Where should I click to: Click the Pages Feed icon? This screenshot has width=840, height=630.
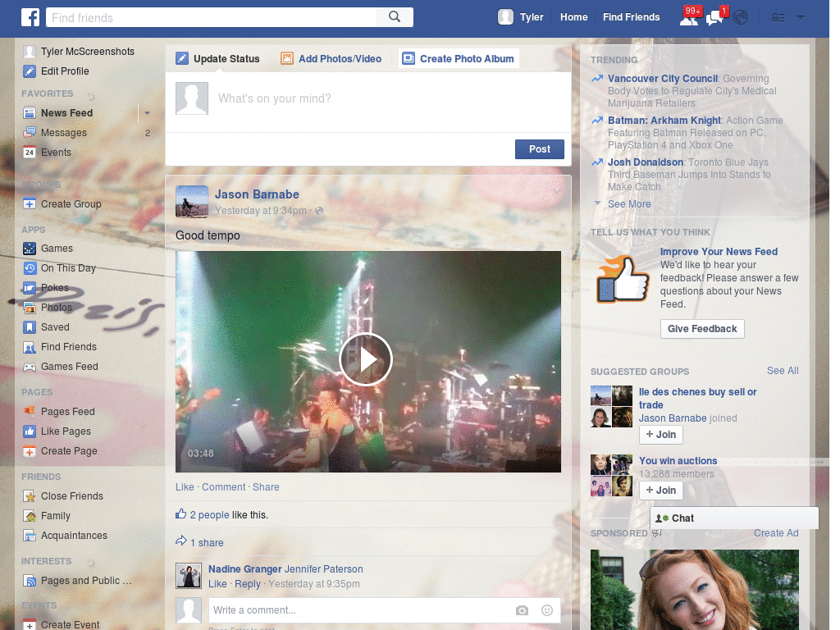(x=30, y=412)
